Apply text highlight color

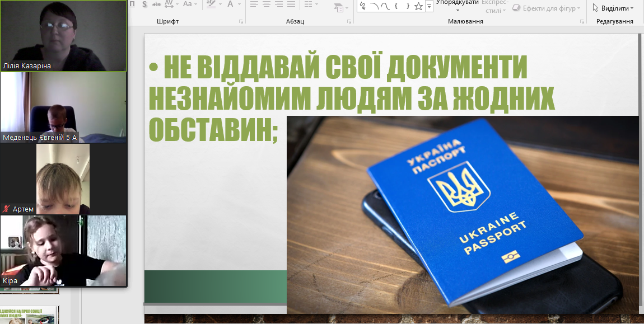pyautogui.click(x=211, y=4)
